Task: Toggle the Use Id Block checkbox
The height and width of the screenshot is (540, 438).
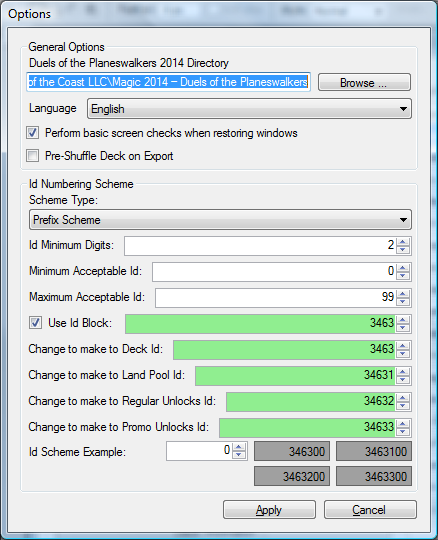Action: [35, 323]
